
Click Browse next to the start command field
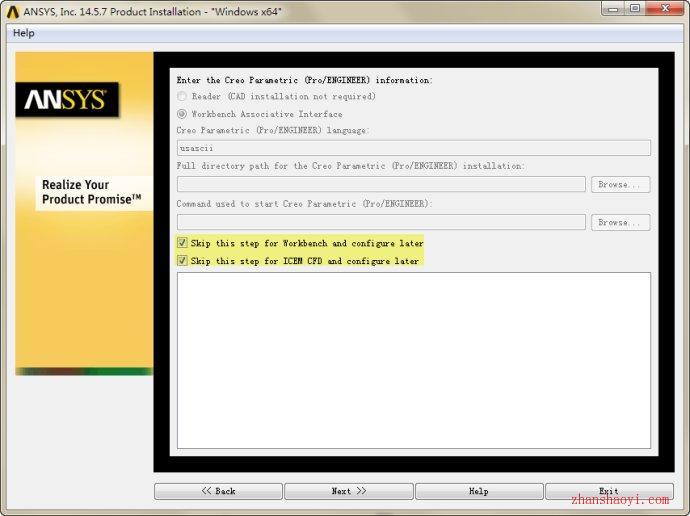620,222
